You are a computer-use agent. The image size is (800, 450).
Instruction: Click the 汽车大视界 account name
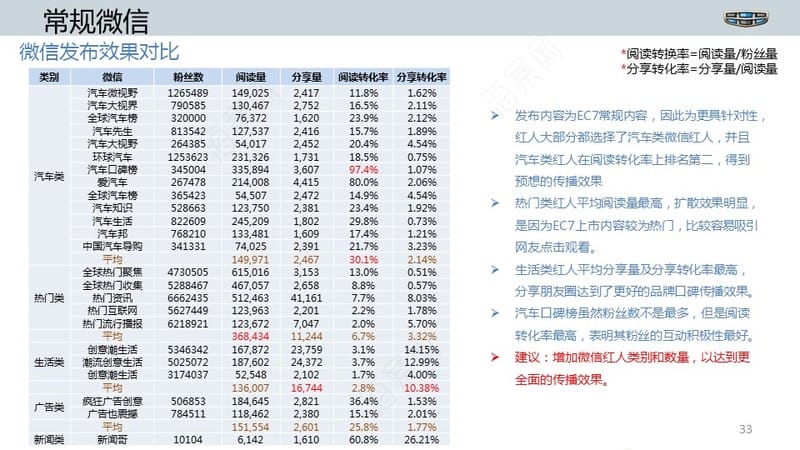(112, 106)
